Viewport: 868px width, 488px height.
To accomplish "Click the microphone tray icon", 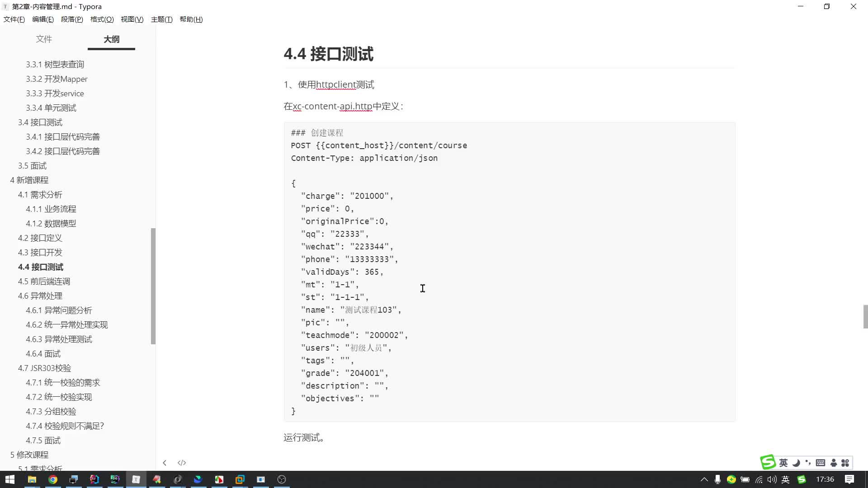I will pyautogui.click(x=717, y=479).
